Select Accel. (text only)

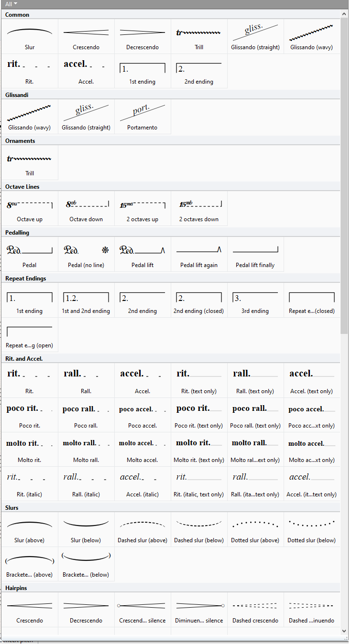(312, 380)
